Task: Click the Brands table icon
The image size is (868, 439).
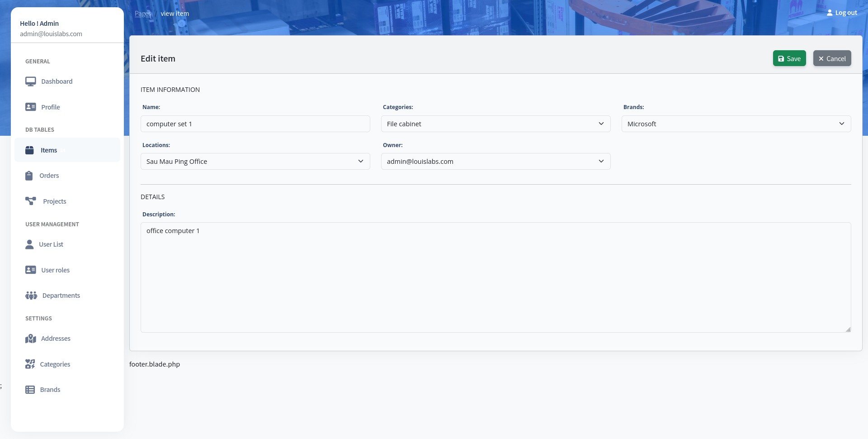Action: coord(30,390)
